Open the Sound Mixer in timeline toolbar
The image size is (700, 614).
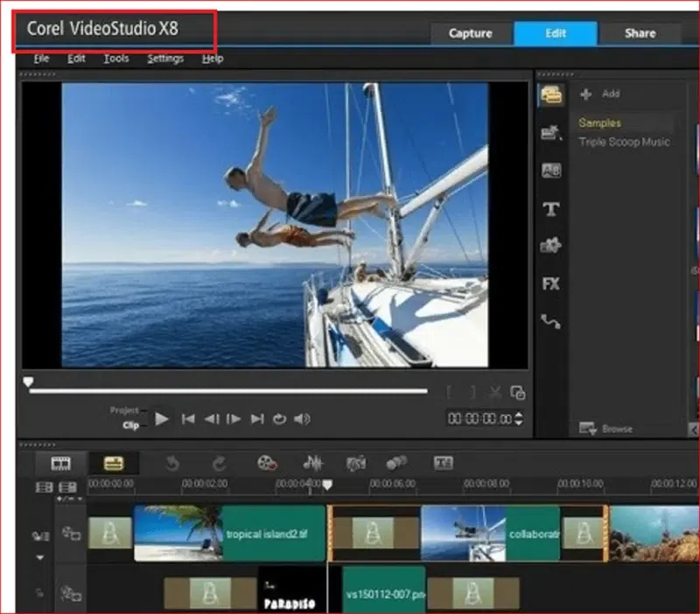point(312,463)
